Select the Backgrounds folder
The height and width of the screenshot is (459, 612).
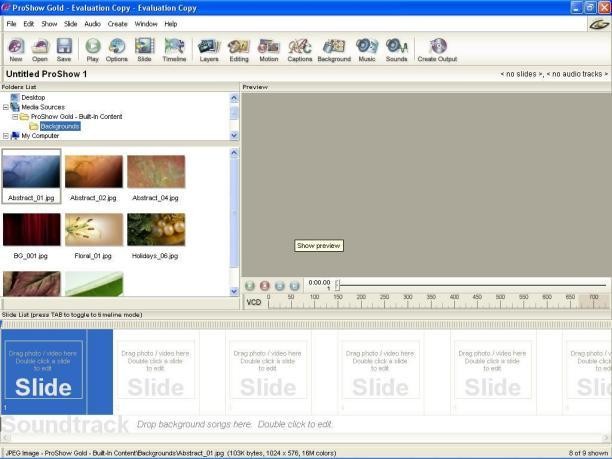pyautogui.click(x=60, y=126)
